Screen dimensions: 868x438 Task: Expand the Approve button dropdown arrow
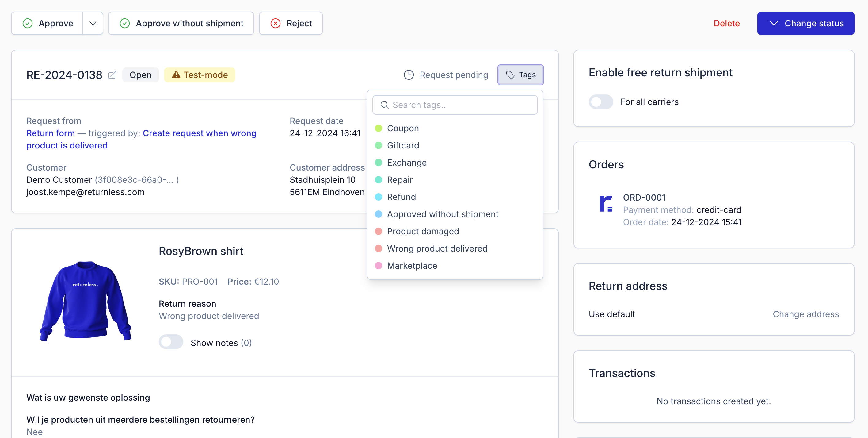click(93, 23)
